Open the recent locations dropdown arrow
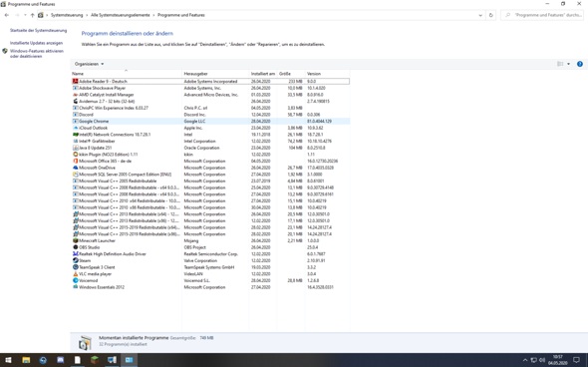The width and height of the screenshot is (588, 367). coord(25,15)
